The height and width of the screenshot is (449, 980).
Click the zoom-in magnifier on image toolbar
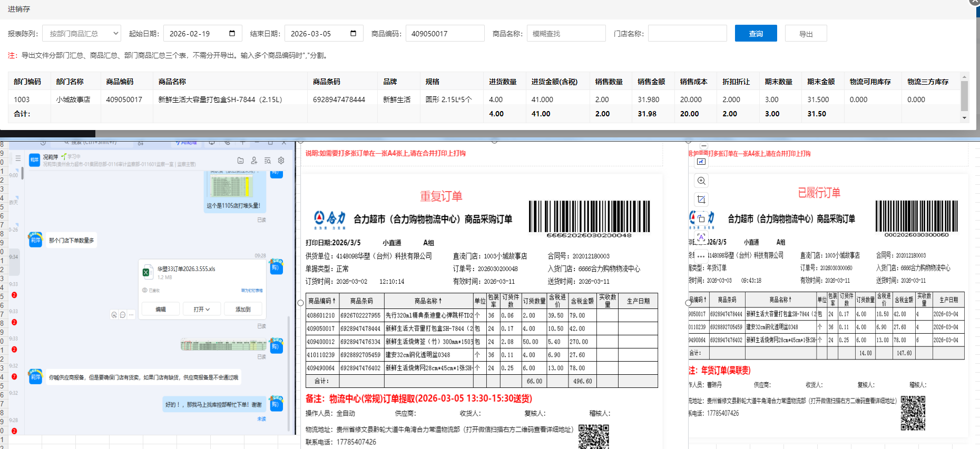[x=701, y=181]
